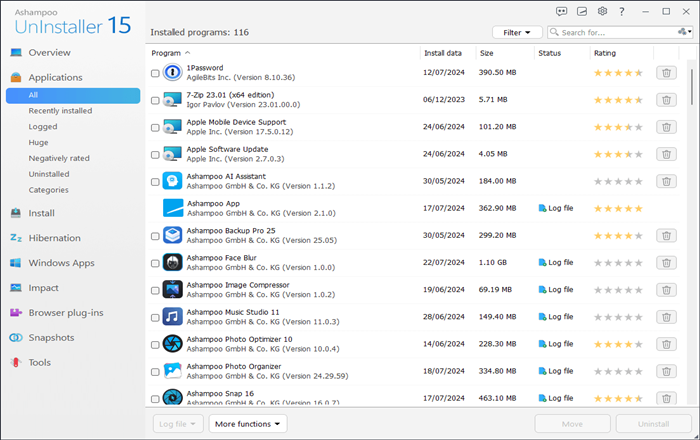Select Recently installed in sidebar

[60, 111]
